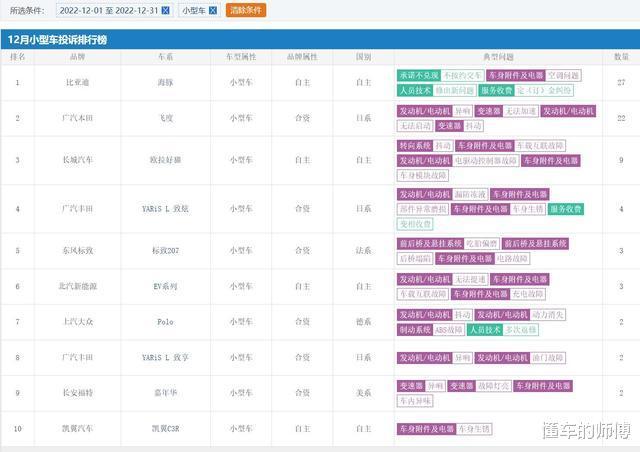
Task: Click the 无法加速 tag in 飞度 row
Action: (x=520, y=111)
